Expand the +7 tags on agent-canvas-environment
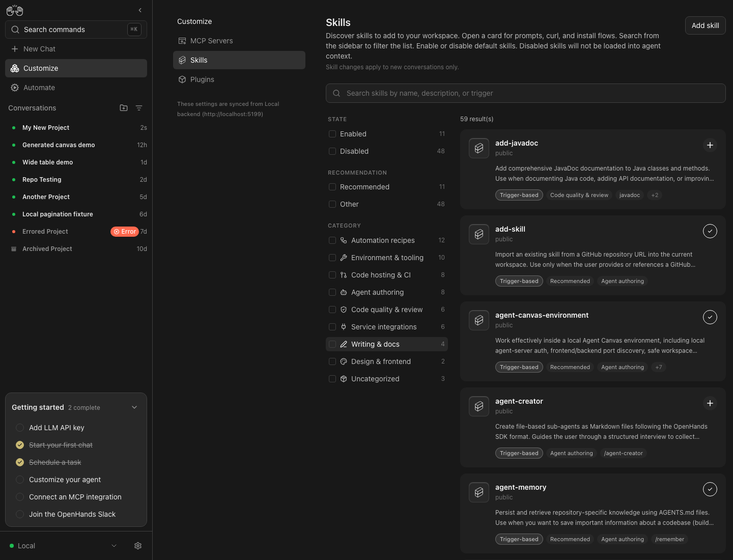This screenshot has width=733, height=560. coord(659,367)
